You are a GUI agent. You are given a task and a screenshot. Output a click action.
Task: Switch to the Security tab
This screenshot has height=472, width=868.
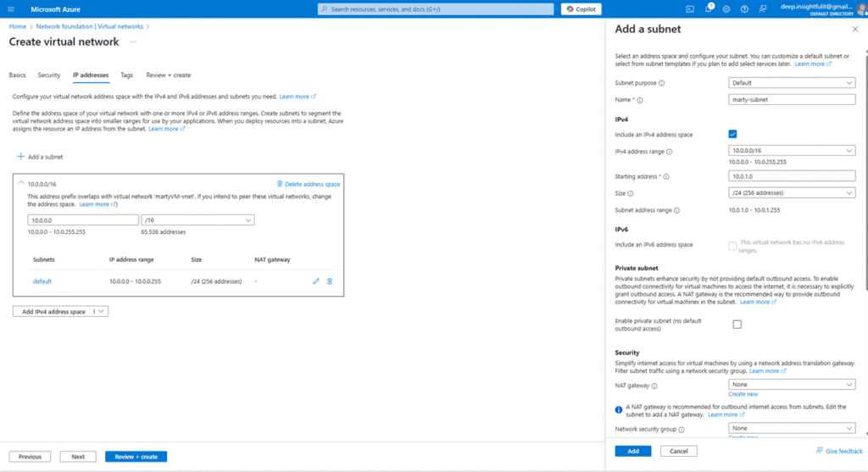pos(49,75)
